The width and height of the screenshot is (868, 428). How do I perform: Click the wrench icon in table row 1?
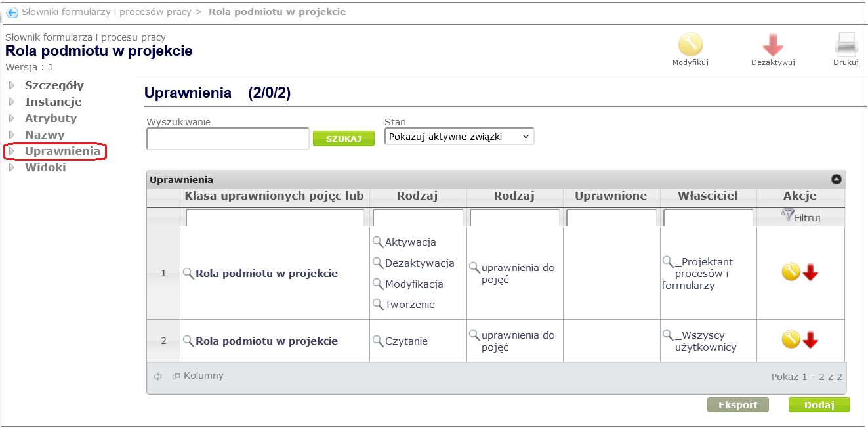(791, 272)
